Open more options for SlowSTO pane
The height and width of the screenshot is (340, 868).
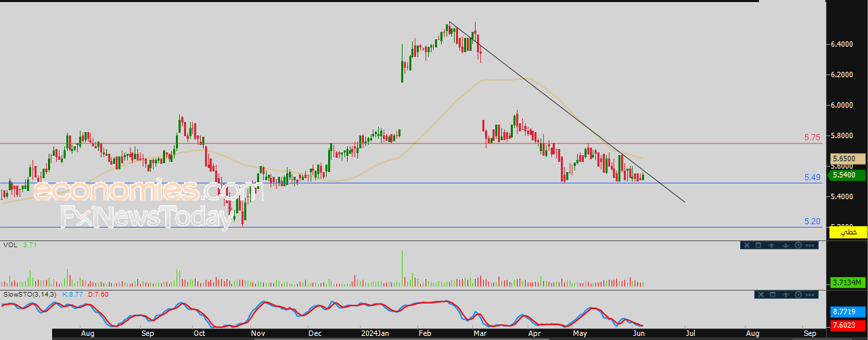pyautogui.click(x=810, y=295)
